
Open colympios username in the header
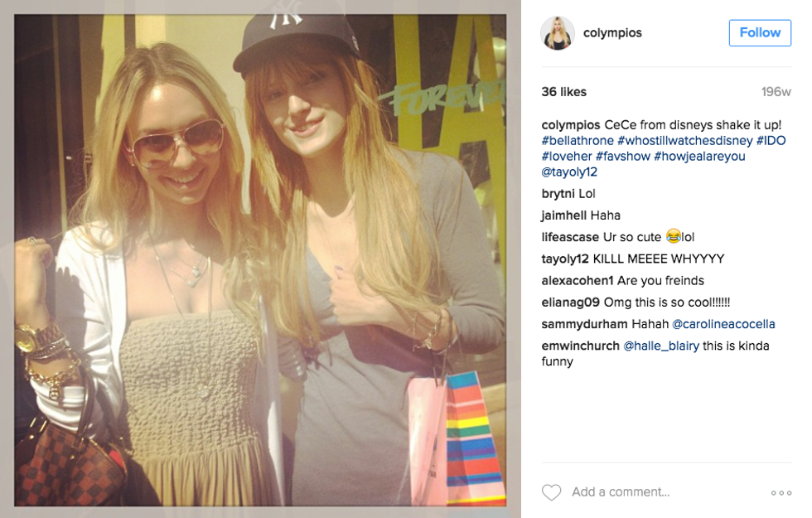click(612, 32)
